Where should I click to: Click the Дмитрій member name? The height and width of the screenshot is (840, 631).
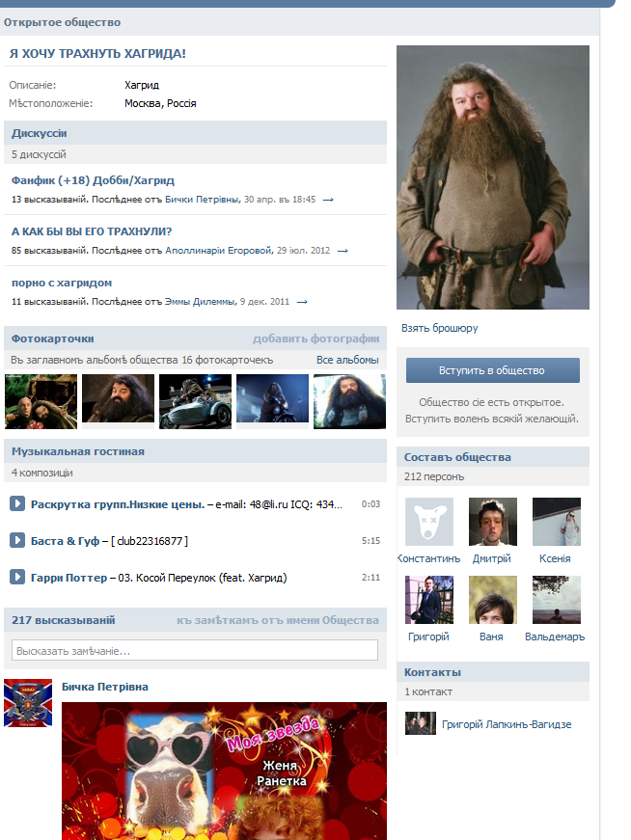click(492, 558)
